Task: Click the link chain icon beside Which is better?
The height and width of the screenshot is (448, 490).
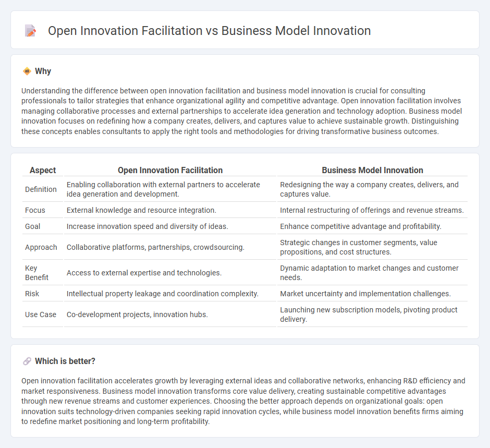Action: tap(27, 361)
